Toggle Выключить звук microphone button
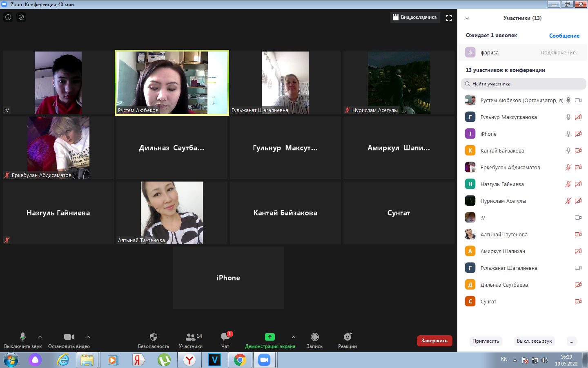588x368 pixels. [x=23, y=337]
